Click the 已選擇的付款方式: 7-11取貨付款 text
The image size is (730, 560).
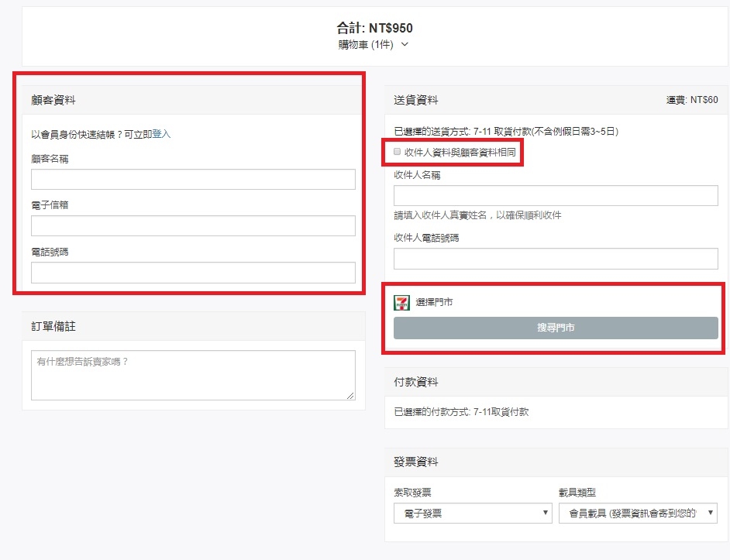[461, 411]
